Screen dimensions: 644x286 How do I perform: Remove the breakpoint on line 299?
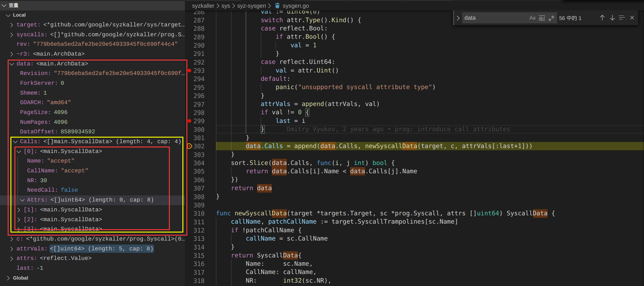189,121
